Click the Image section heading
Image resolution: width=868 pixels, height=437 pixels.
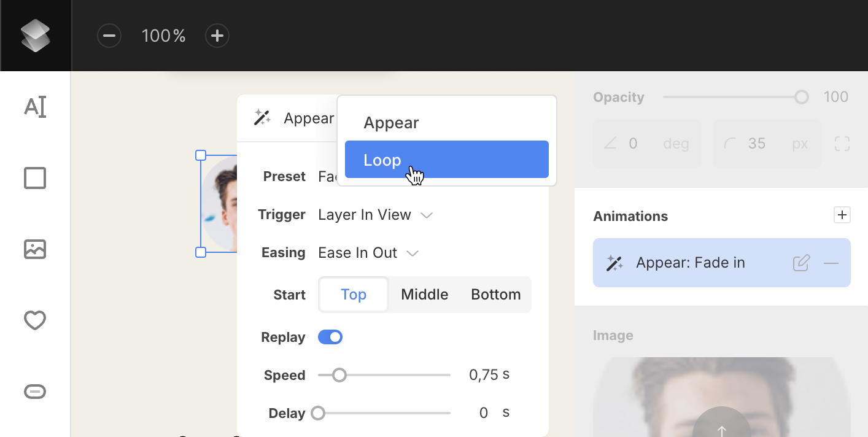tap(613, 335)
